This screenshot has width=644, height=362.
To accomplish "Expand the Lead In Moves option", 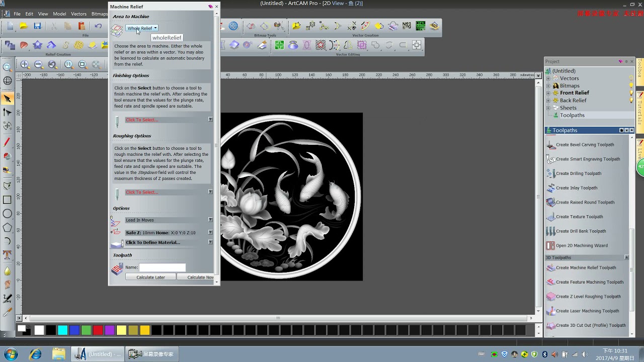I will (x=210, y=220).
